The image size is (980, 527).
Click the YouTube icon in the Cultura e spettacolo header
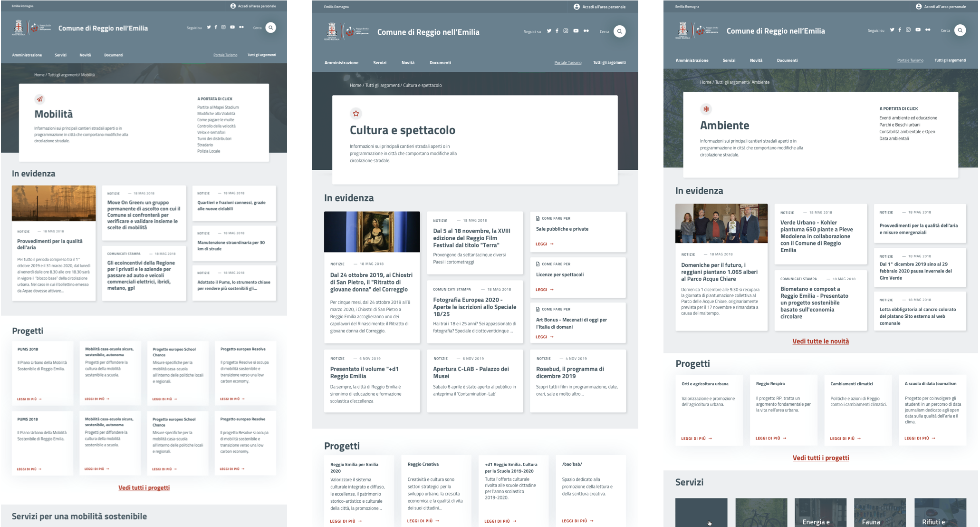click(576, 31)
